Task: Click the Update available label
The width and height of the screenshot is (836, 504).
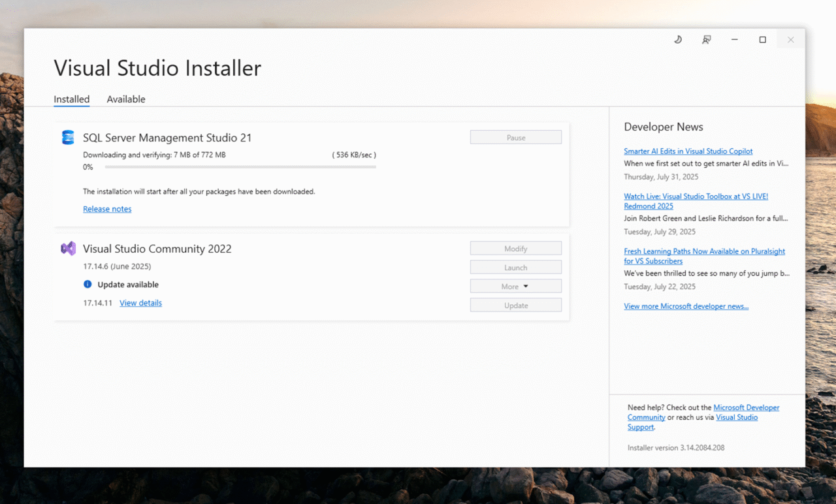Action: point(128,285)
